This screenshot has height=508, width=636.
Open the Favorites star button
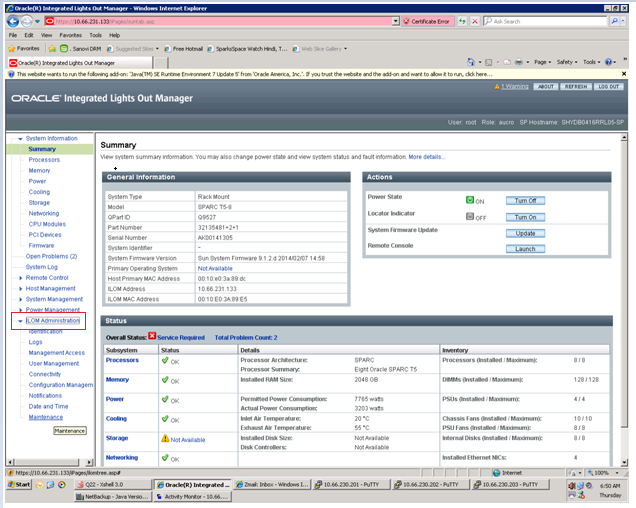(24, 49)
